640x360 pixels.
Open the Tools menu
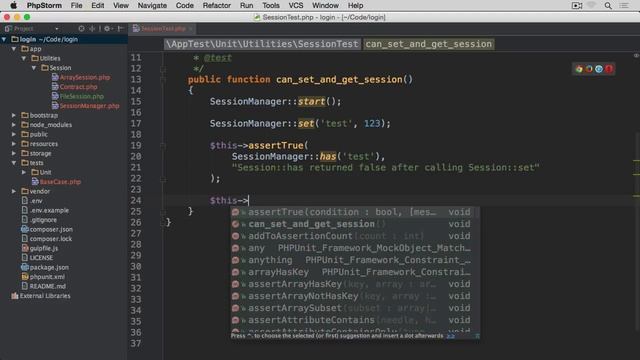[x=271, y=5]
